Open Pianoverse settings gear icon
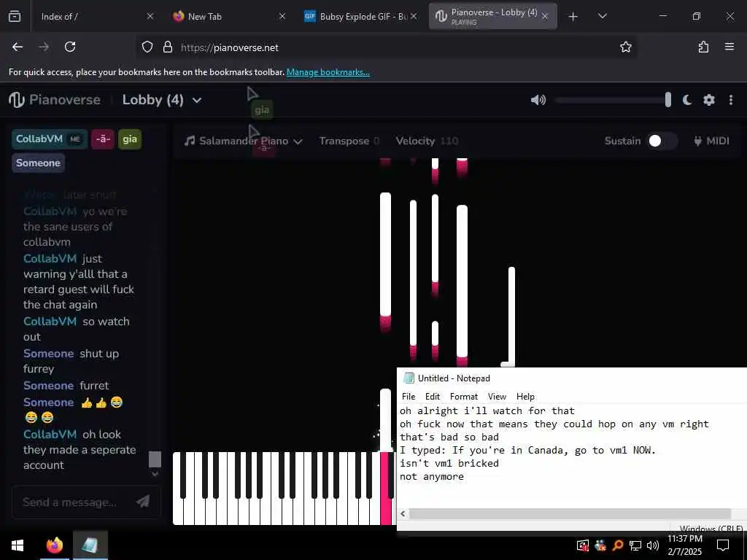 tap(709, 99)
